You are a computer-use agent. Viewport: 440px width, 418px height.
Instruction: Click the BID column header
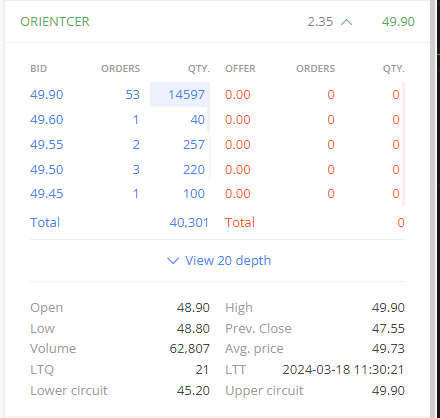click(39, 69)
